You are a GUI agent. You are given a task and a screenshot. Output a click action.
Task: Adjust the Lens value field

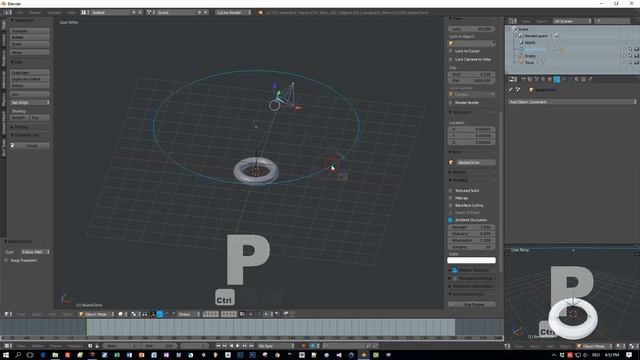tap(471, 29)
